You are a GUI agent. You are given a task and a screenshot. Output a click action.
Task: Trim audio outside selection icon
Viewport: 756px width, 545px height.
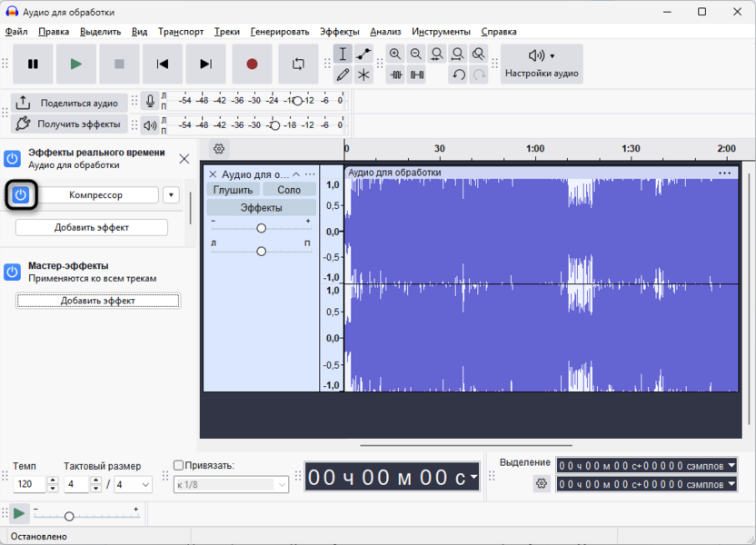pos(396,74)
